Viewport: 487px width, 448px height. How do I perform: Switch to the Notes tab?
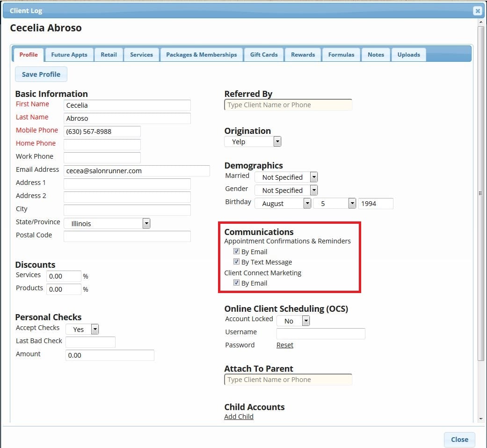click(x=376, y=54)
